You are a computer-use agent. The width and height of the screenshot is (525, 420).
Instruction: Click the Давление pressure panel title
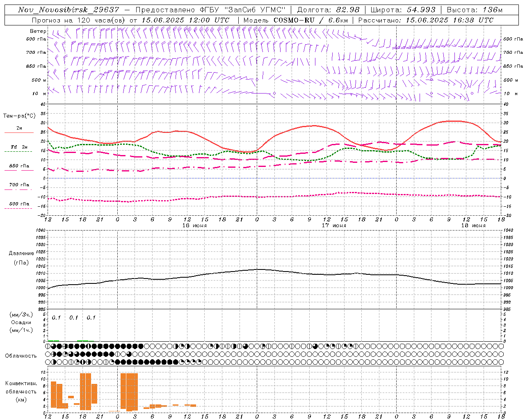tap(21, 253)
